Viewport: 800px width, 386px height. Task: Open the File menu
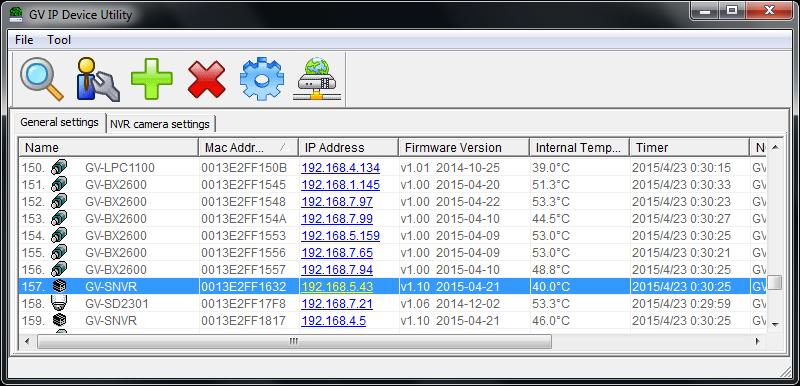(24, 40)
